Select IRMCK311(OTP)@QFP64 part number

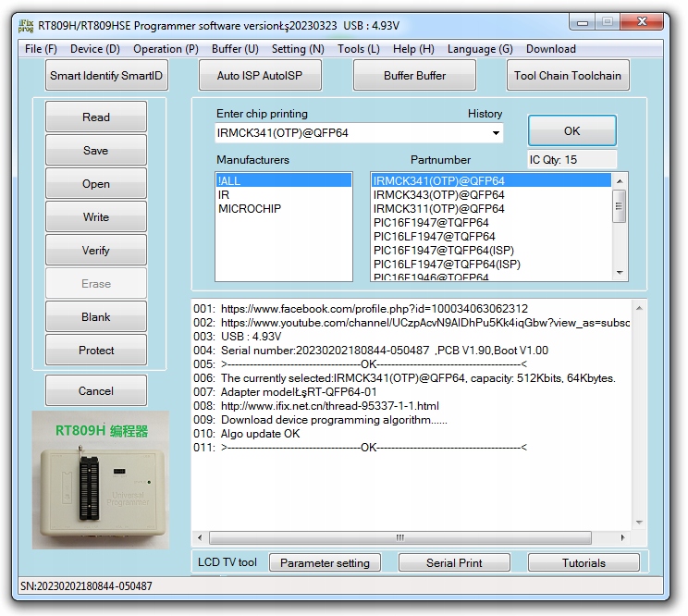click(491, 209)
